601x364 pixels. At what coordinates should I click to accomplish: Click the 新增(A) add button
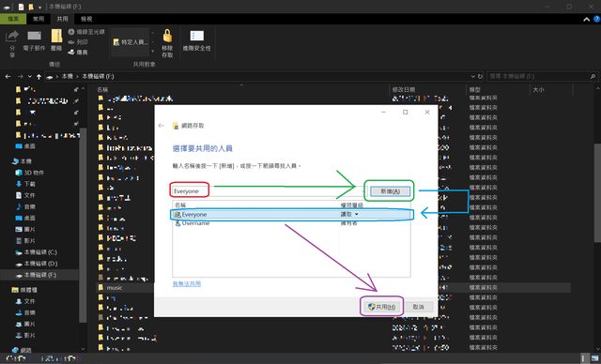click(x=390, y=191)
